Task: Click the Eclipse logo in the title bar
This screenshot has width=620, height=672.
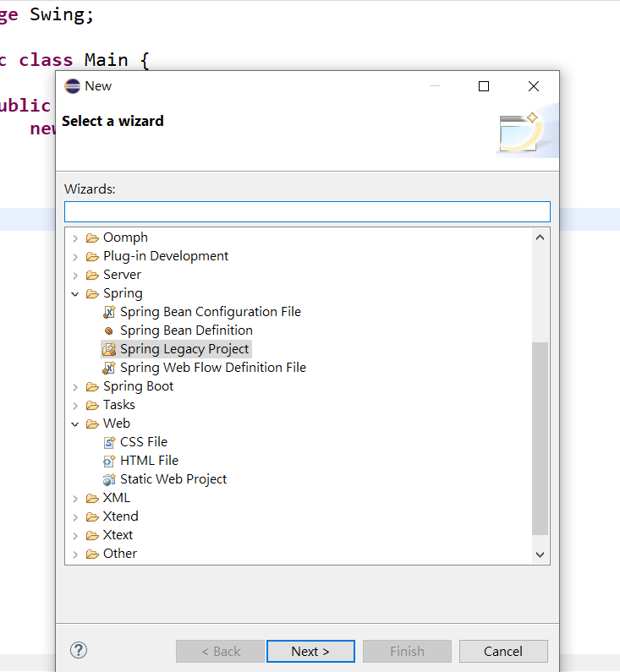Action: 73,86
